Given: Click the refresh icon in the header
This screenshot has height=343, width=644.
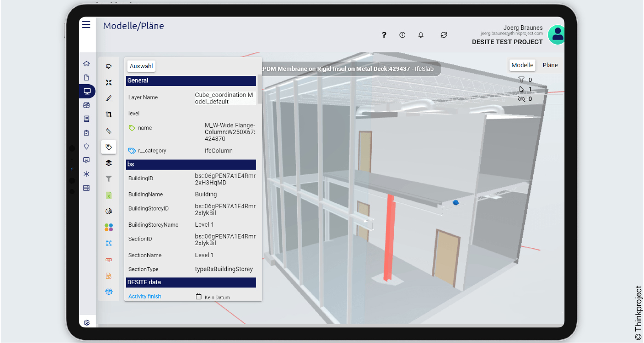Looking at the screenshot, I should tap(443, 35).
